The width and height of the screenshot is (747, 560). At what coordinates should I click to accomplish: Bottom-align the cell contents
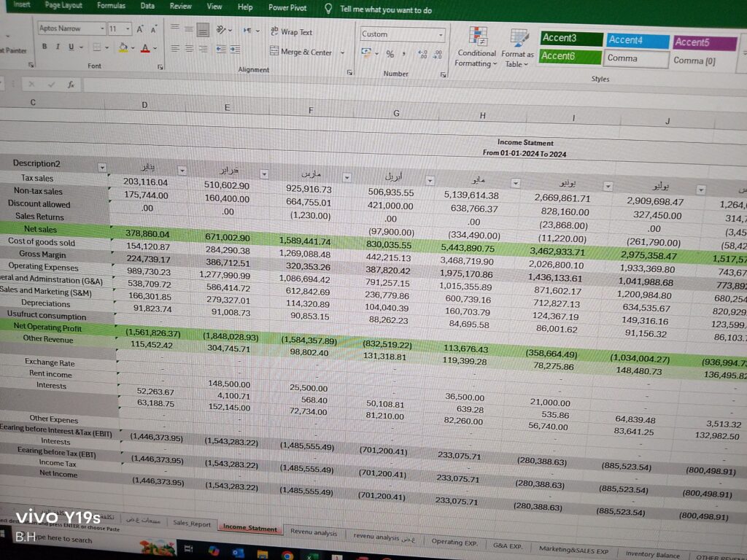pyautogui.click(x=203, y=30)
